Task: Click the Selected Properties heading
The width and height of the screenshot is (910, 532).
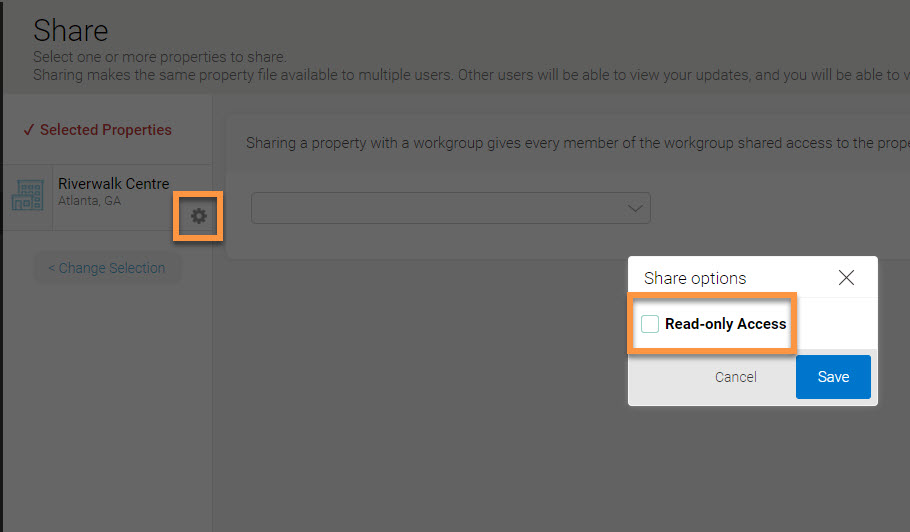Action: click(105, 130)
